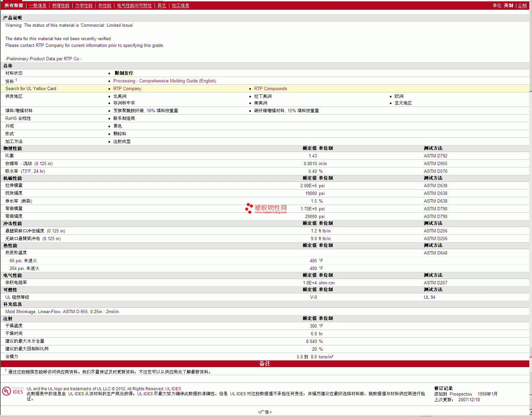Open the 一般信息 tab
Viewport: 532px width, 417px height.
click(37, 6)
